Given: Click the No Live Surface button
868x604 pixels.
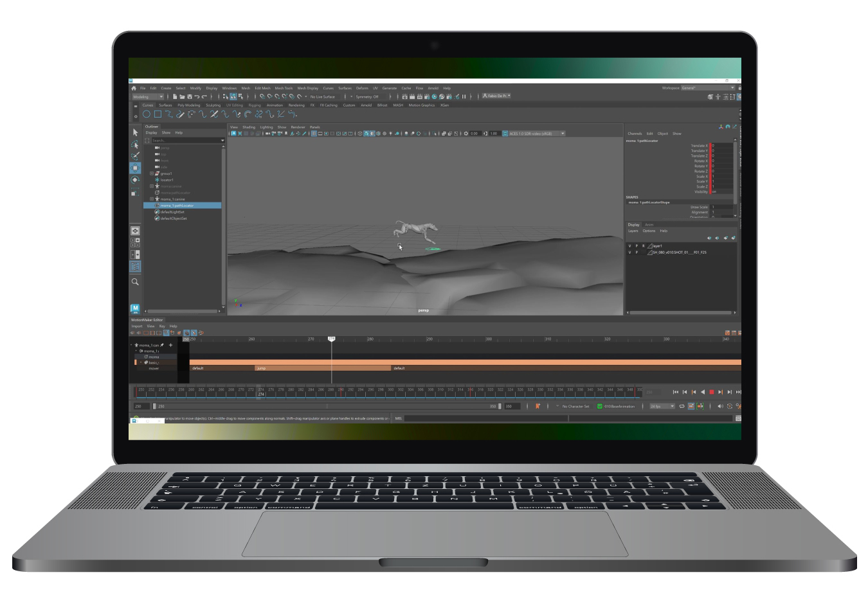Looking at the screenshot, I should 323,96.
